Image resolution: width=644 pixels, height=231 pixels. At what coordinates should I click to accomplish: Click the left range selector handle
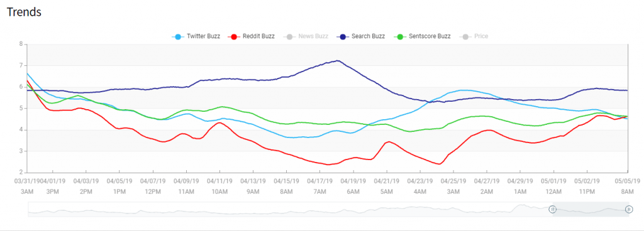tap(553, 209)
